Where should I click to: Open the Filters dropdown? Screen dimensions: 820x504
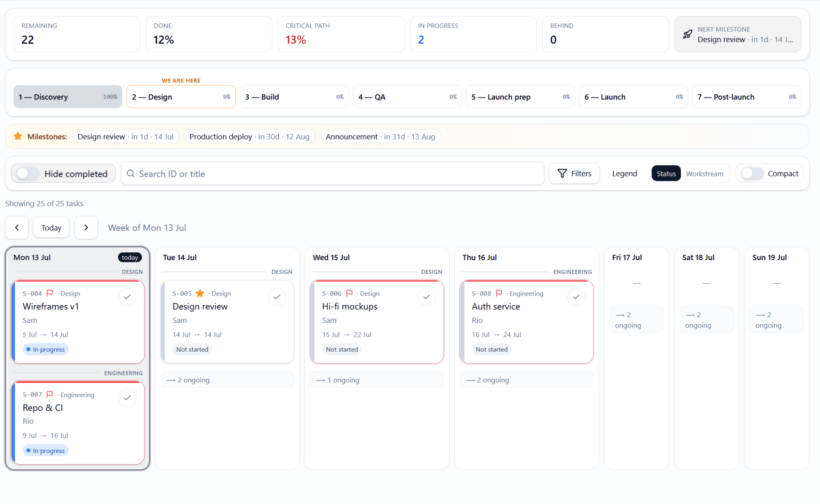(x=574, y=173)
